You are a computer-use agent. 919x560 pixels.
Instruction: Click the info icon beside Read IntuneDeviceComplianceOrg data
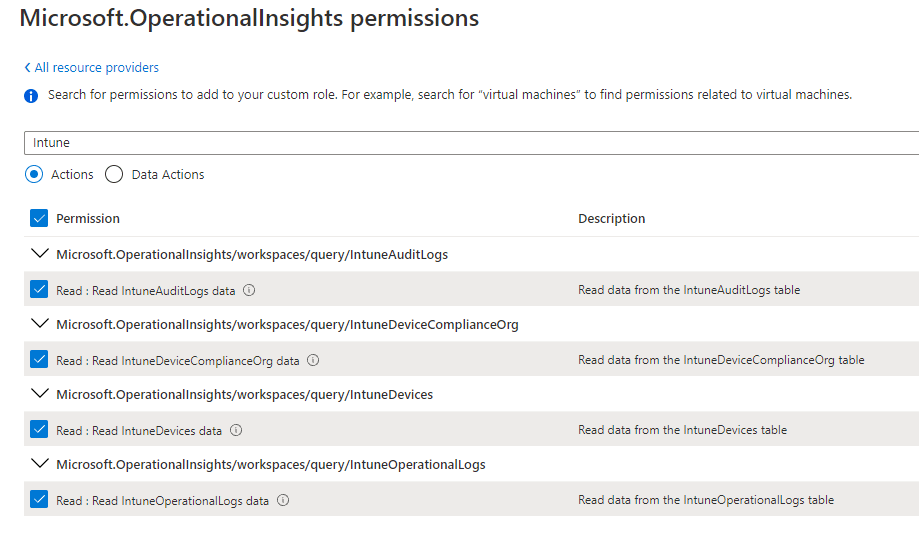[x=314, y=360]
